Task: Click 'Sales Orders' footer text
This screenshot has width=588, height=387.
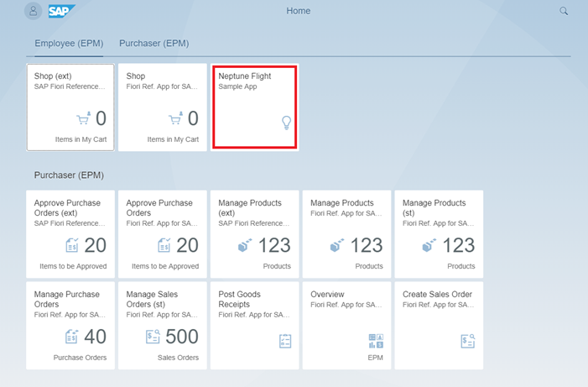Action: point(178,358)
